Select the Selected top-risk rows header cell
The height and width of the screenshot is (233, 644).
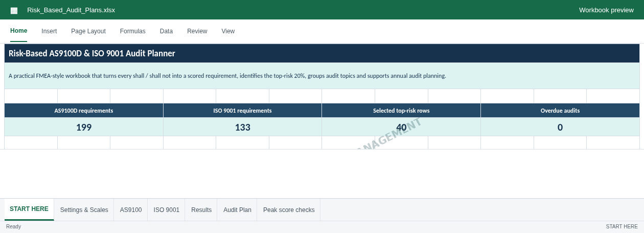coord(401,111)
